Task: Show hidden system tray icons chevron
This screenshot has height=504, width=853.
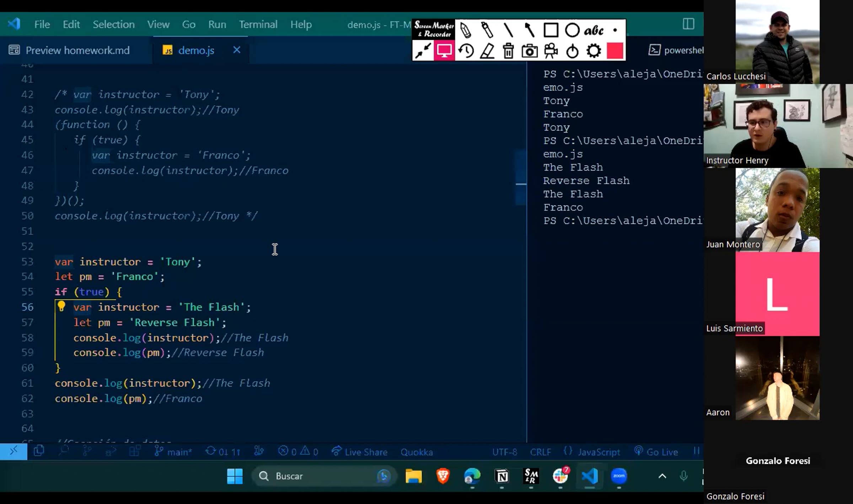Action: click(662, 476)
